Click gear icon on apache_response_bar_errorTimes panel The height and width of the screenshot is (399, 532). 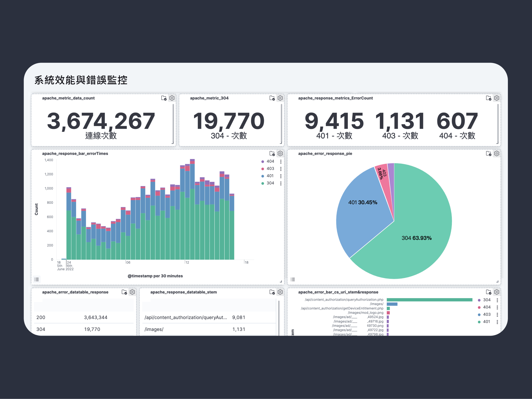click(x=280, y=153)
